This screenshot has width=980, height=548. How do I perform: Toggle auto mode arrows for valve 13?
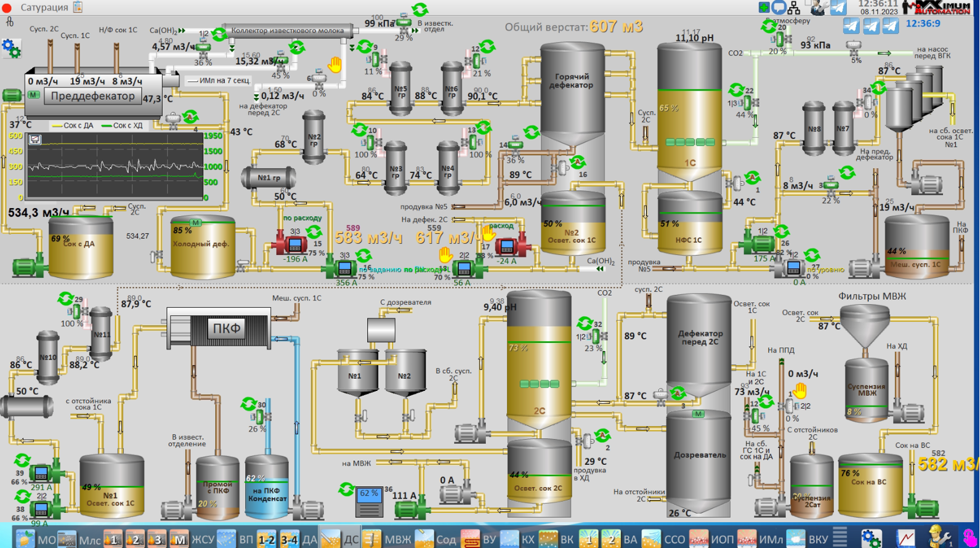484,127
